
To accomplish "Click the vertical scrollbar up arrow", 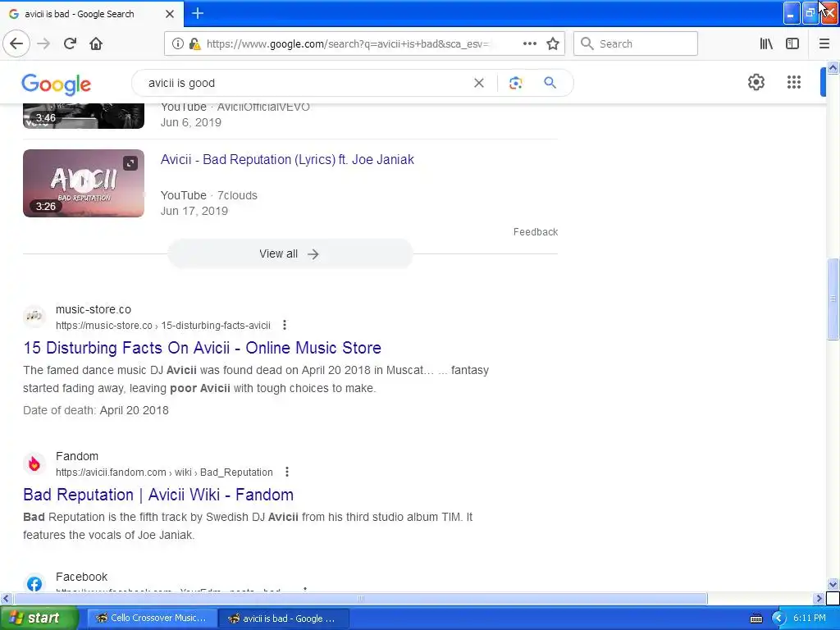I will tap(833, 67).
